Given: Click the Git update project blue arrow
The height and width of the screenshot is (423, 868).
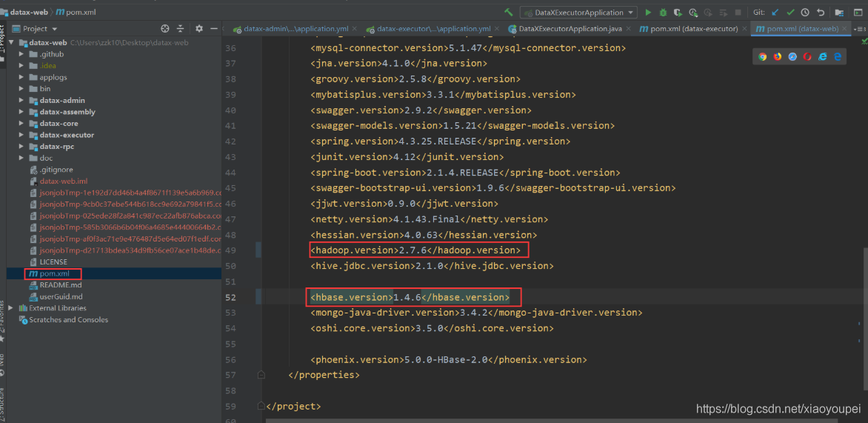Looking at the screenshot, I should click(x=775, y=12).
